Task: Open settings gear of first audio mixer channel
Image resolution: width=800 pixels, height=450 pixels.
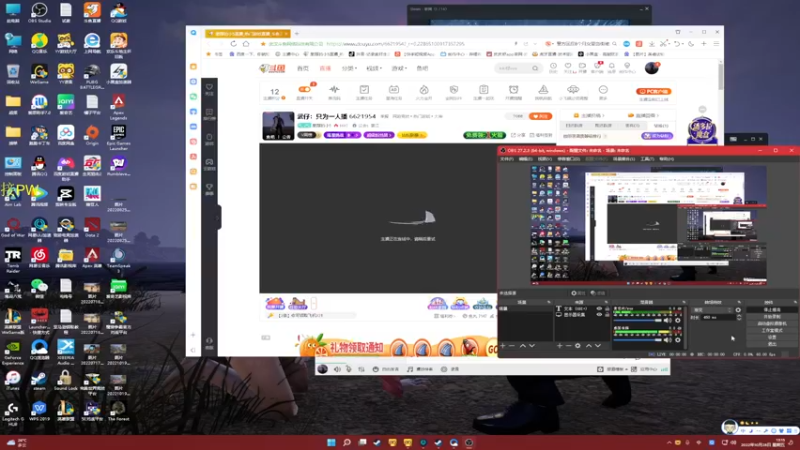Action: pyautogui.click(x=678, y=320)
